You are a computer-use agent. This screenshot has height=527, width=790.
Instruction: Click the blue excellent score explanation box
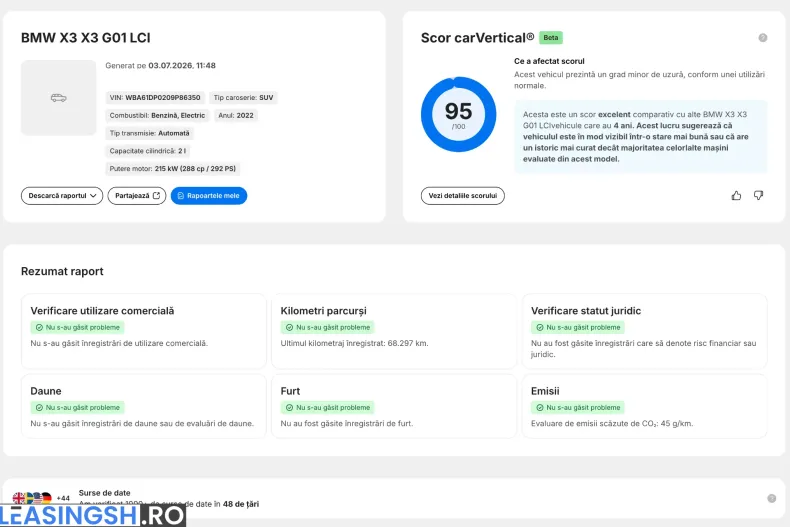pyautogui.click(x=640, y=137)
